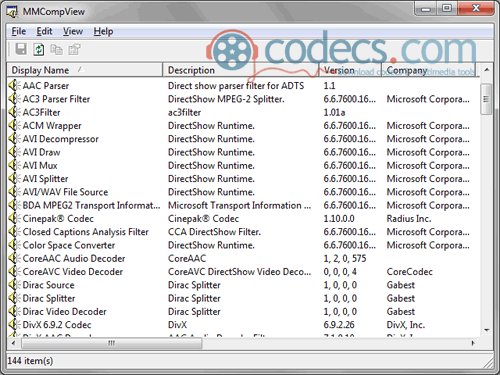Click the Radius Inc. company cell
Image resolution: width=500 pixels, height=375 pixels.
click(409, 219)
